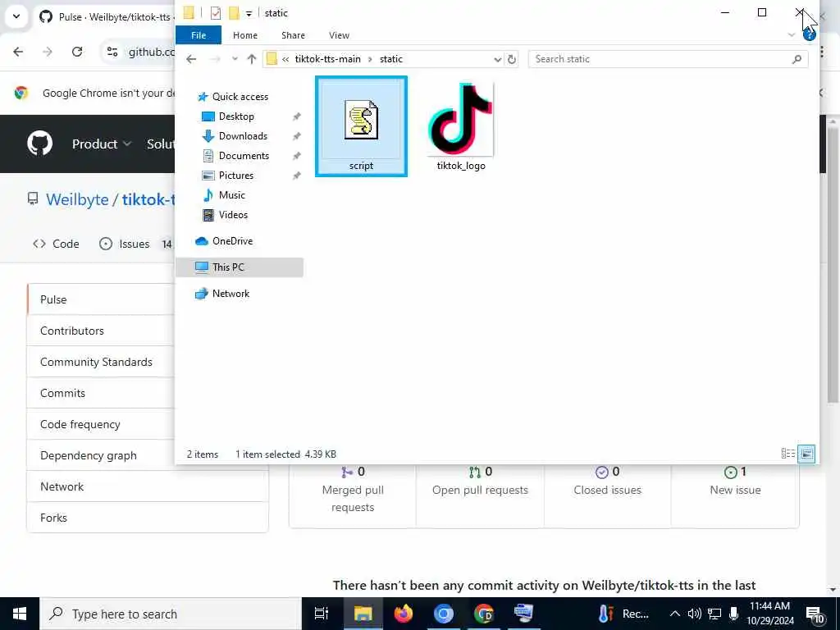Minimize the static Explorer window
Viewport: 840px width, 630px height.
[x=725, y=12]
